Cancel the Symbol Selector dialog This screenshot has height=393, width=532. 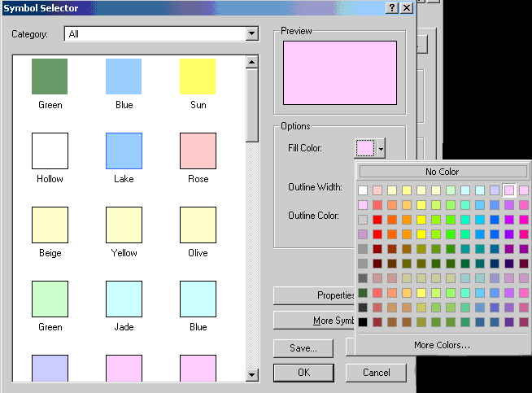point(376,373)
